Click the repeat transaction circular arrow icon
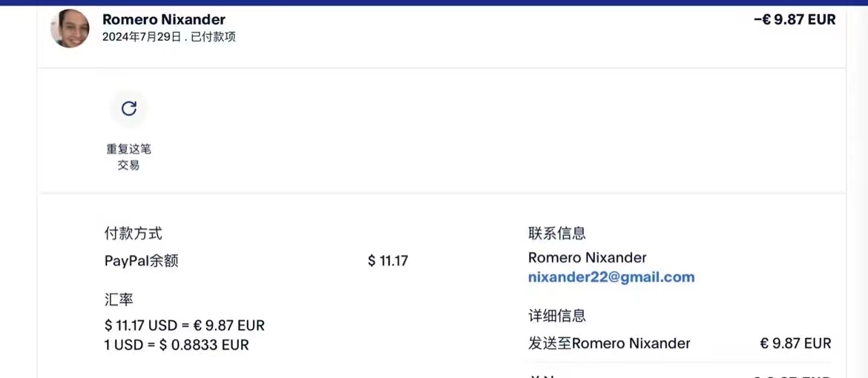Screen dimensions: 868x378 (128, 108)
